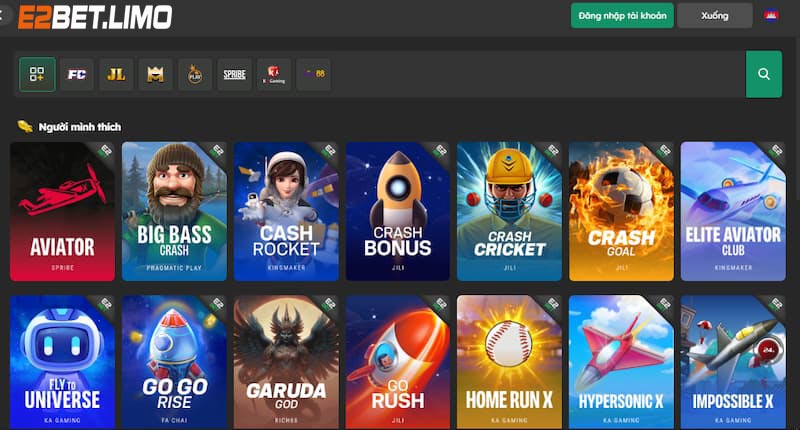Open the Big Bass Crash game
Screen dimensions: 800x430
point(174,211)
